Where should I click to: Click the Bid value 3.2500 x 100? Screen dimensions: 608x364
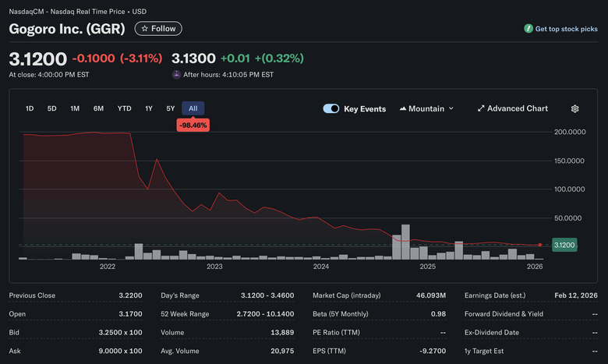(120, 333)
